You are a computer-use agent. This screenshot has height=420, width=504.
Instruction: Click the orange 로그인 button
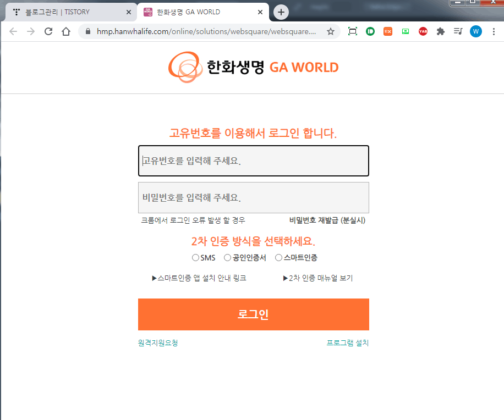pos(254,314)
